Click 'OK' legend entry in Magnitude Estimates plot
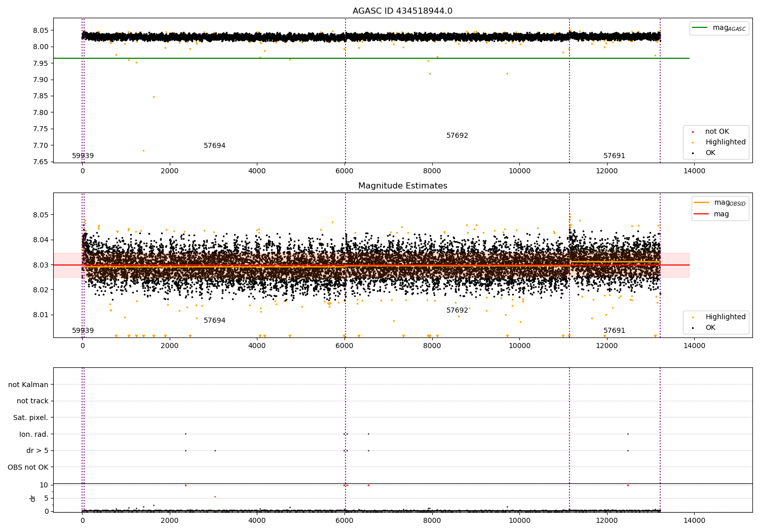This screenshot has height=532, width=760. pyautogui.click(x=710, y=328)
